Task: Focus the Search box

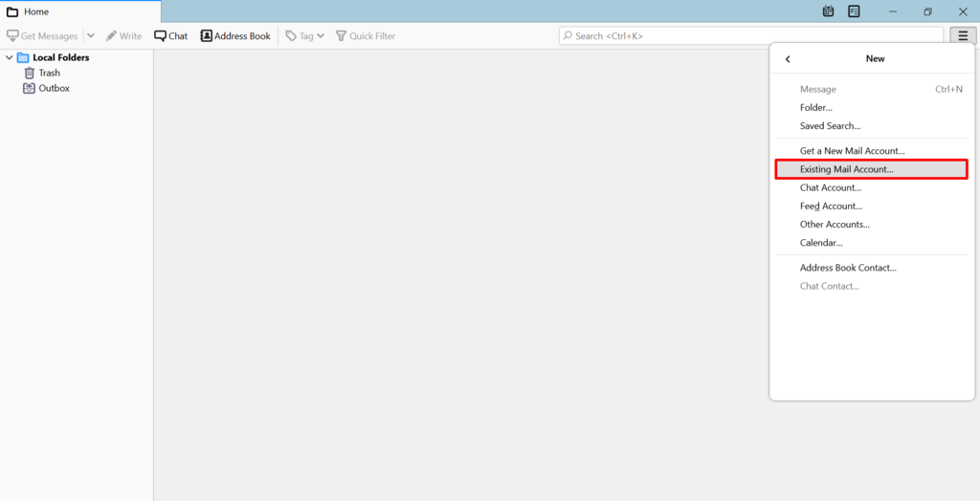Action: pos(751,35)
